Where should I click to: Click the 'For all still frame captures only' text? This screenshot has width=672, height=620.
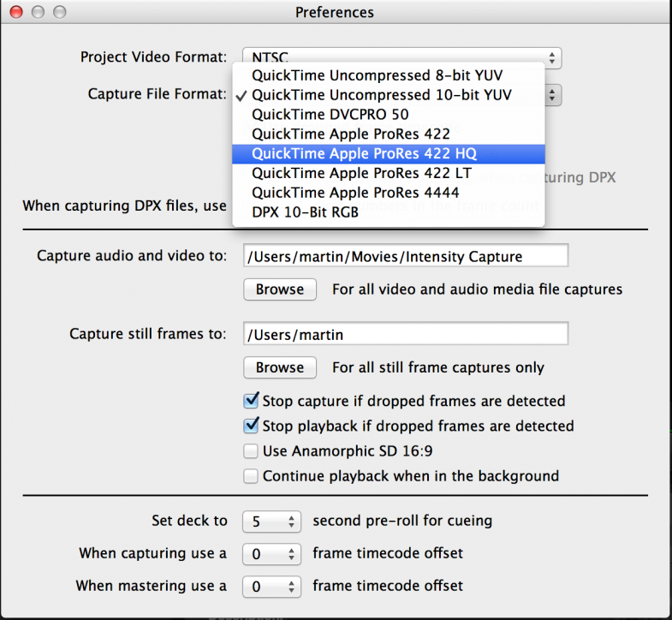click(438, 367)
